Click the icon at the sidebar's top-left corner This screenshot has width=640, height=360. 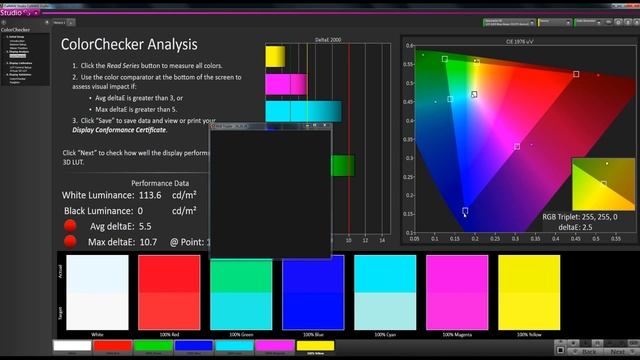point(3,22)
